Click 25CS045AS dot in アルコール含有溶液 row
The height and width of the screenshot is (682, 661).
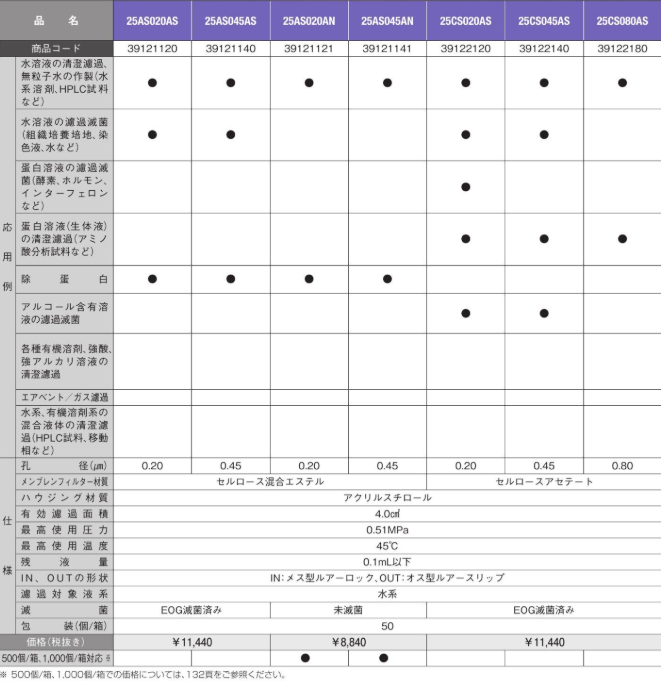(544, 313)
